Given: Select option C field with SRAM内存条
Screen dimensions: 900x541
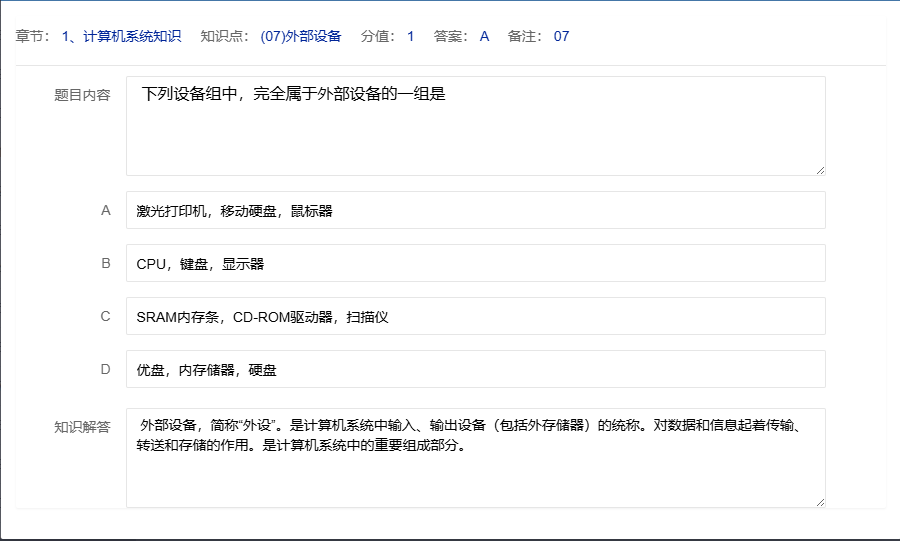Looking at the screenshot, I should coord(475,316).
